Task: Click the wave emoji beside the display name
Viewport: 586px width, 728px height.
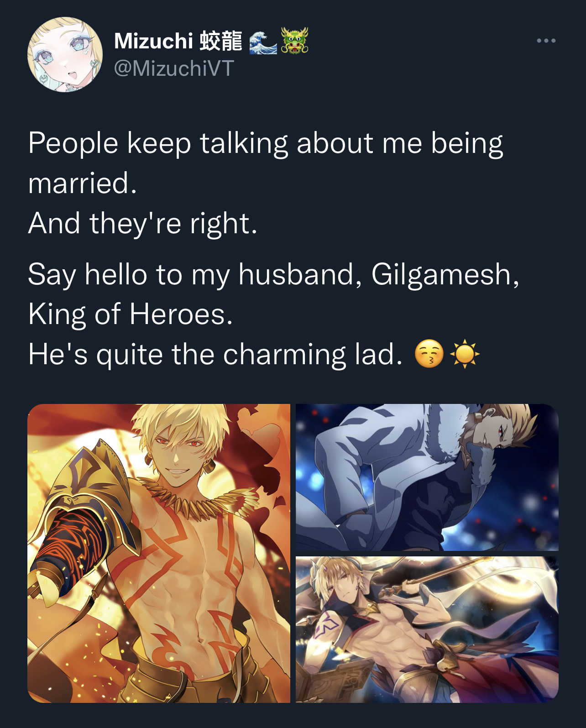Action: (x=263, y=42)
